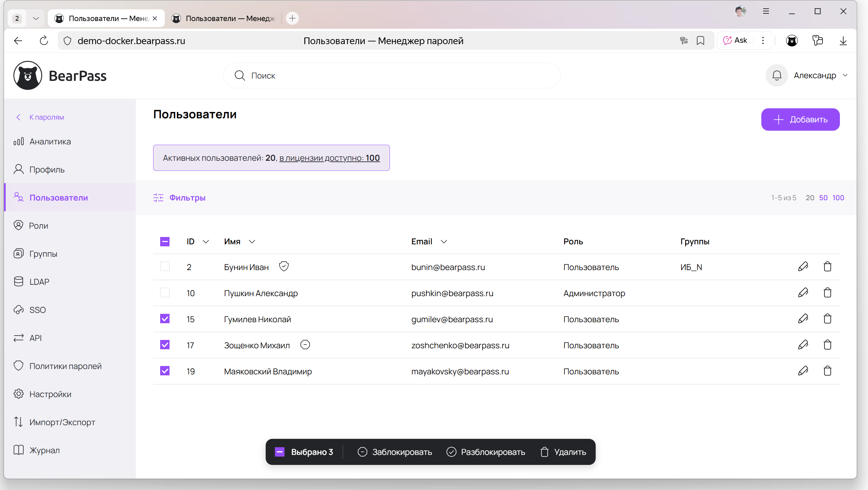Check the box for Бунин Иван

click(x=165, y=266)
